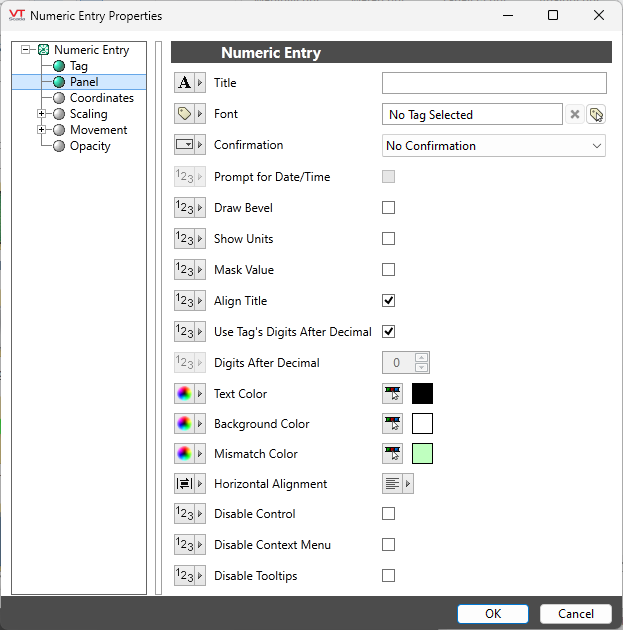Select Coordinates in the properties tree
This screenshot has width=623, height=630.
(x=101, y=98)
